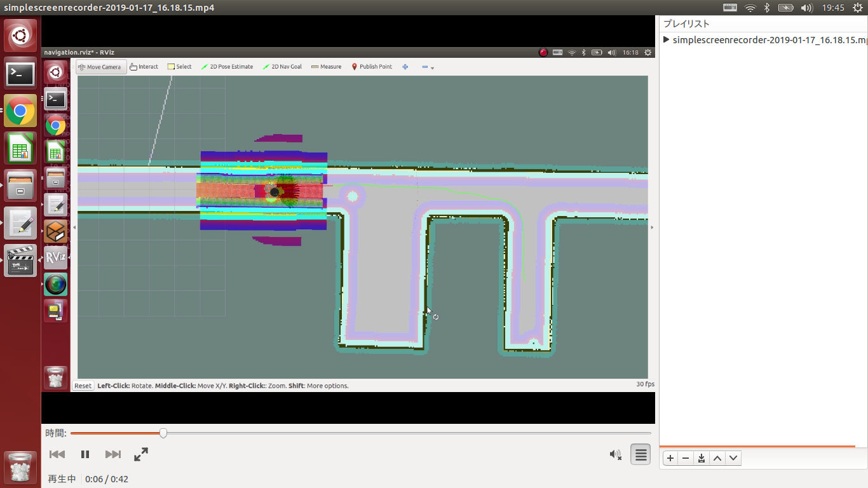Open Google Chrome from the outer desktop launcher
868x488 pixels.
point(20,111)
